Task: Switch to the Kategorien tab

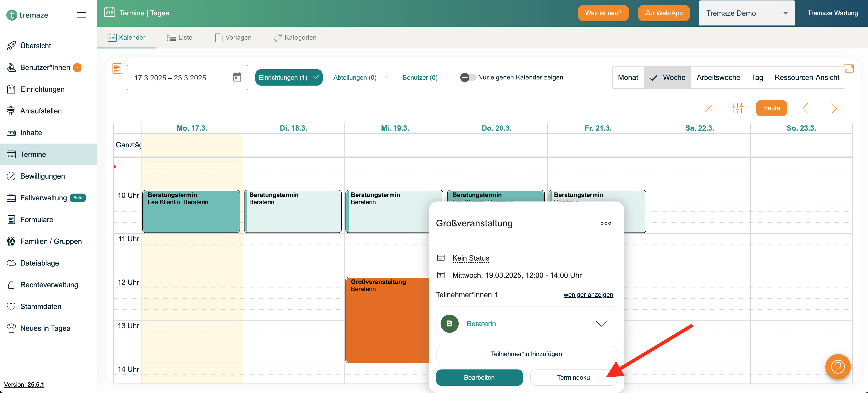Action: click(x=295, y=37)
